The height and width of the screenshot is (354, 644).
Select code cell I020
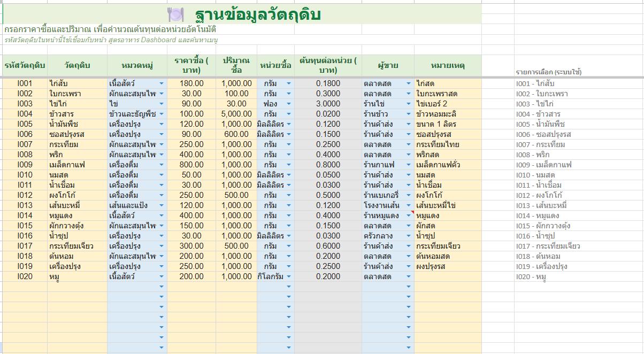click(x=25, y=276)
